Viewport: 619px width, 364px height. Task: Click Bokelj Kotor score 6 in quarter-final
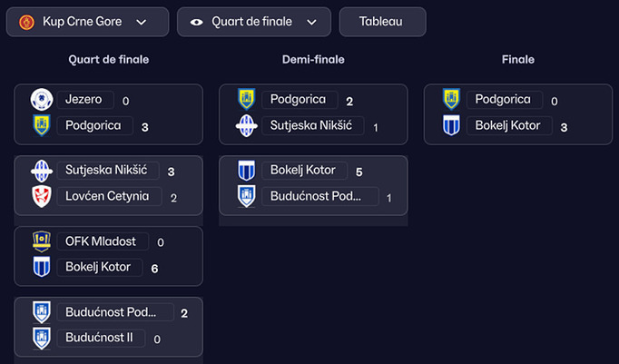pos(155,268)
